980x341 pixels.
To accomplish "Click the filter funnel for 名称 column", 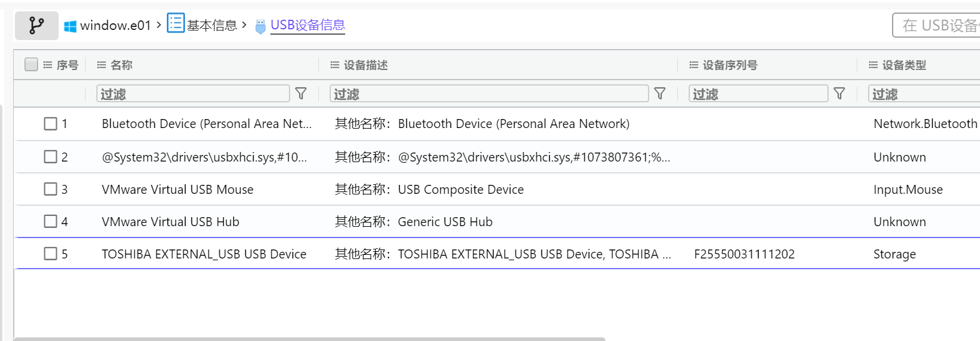I will (x=301, y=93).
